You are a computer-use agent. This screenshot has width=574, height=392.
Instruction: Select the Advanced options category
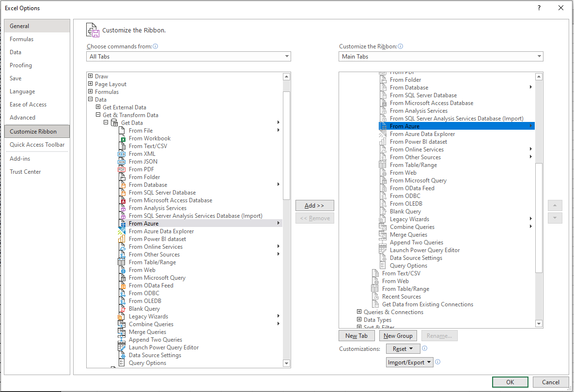click(x=37, y=118)
